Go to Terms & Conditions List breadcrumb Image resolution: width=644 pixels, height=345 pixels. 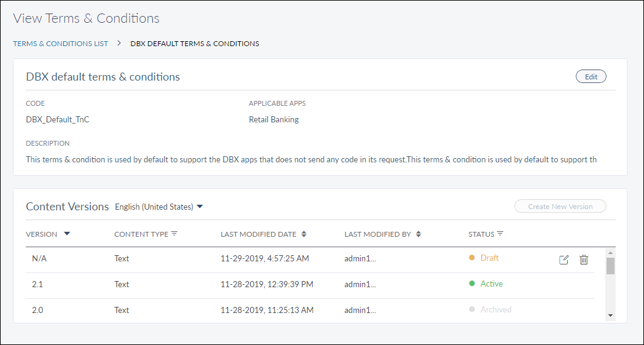[x=60, y=44]
